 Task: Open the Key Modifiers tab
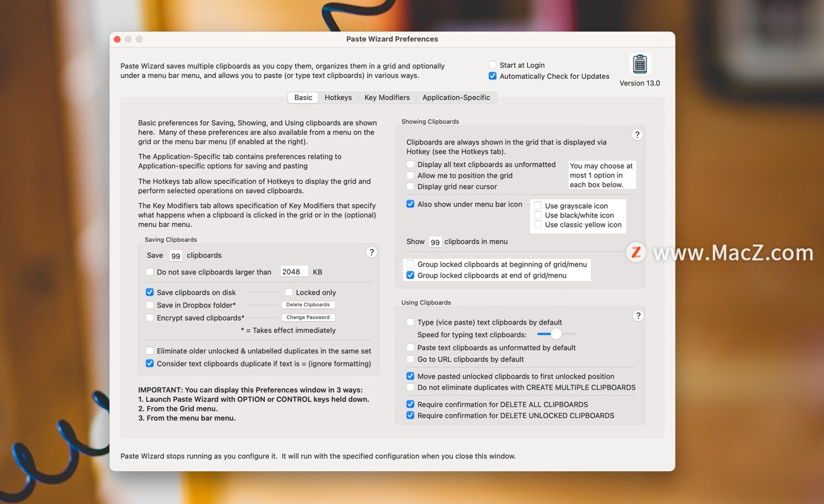[387, 98]
